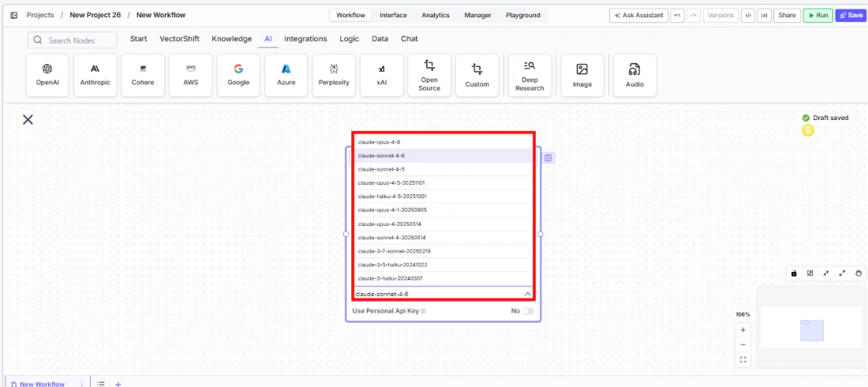Select claude-sonnet-4-6 option in list
Image resolution: width=868 pixels, height=387 pixels.
[443, 156]
